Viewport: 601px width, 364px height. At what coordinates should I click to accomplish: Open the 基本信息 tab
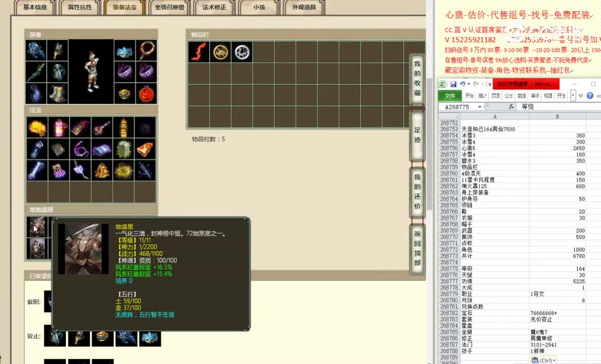(x=35, y=7)
